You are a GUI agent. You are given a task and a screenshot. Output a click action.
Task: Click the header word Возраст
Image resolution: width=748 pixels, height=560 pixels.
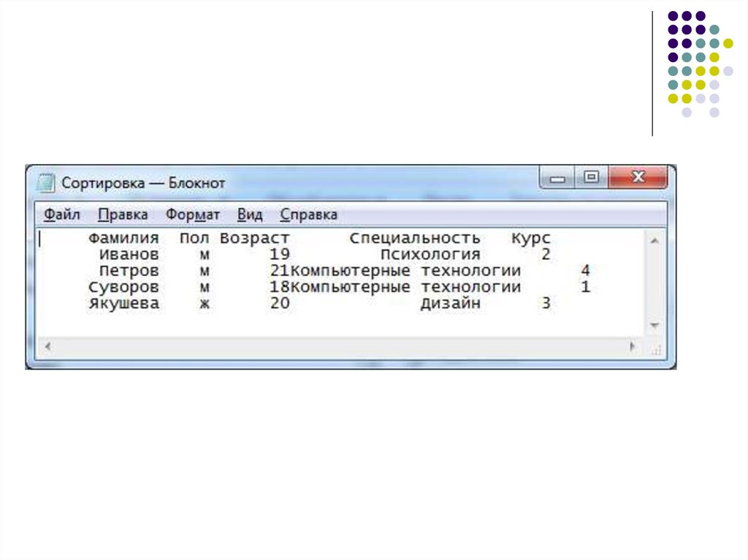point(255,238)
